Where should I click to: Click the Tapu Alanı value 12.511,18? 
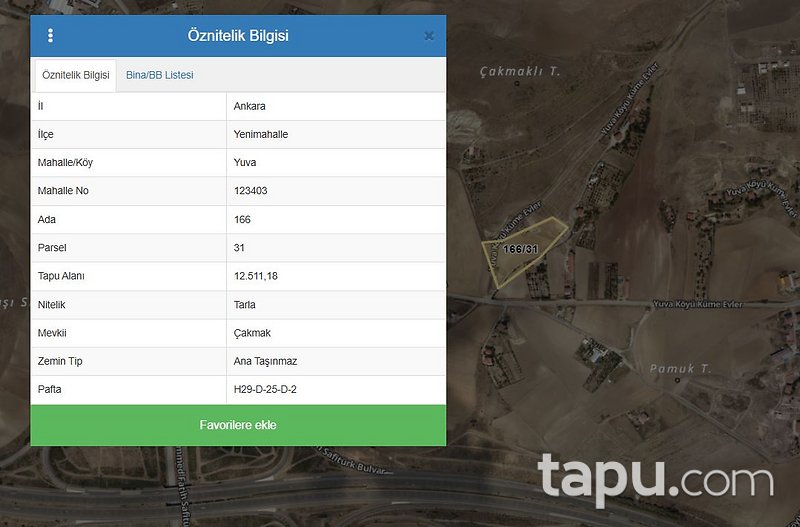coord(256,275)
